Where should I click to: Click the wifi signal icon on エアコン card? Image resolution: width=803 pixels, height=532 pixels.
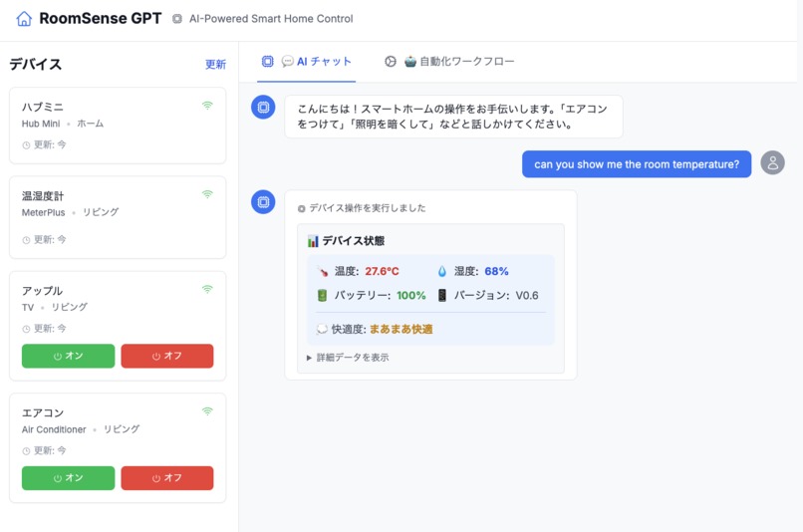click(207, 411)
